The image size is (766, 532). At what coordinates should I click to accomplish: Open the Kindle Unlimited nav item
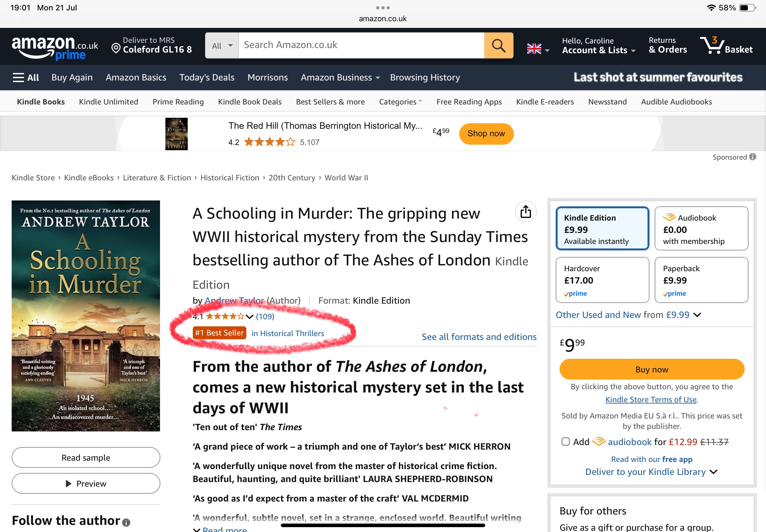click(x=108, y=102)
